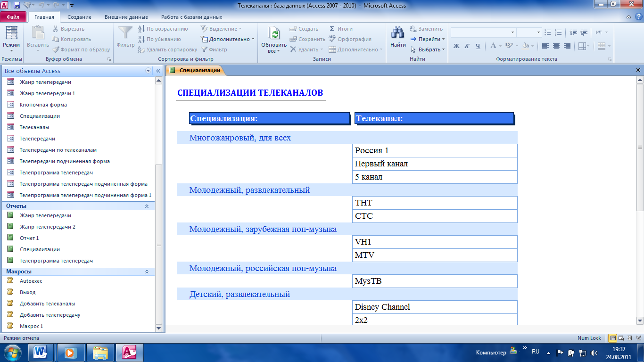Select the Главная ribbon tab

44,17
